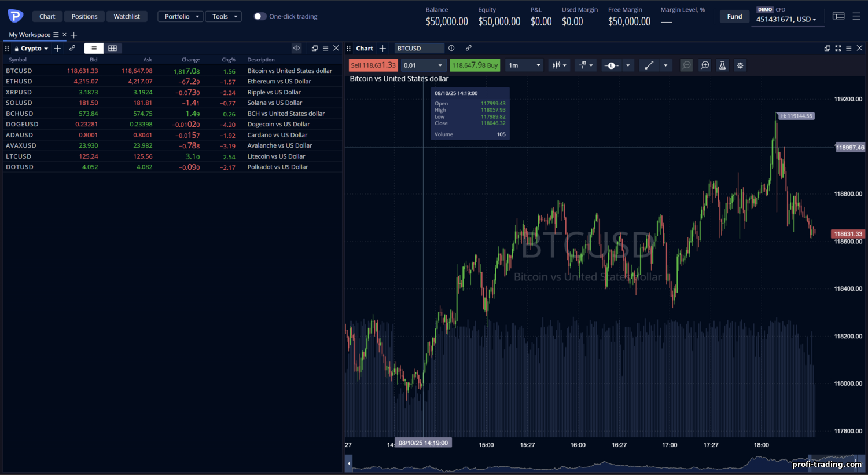868x475 pixels.
Task: Click the symbol info icon next to BTCUSD
Action: click(x=451, y=48)
